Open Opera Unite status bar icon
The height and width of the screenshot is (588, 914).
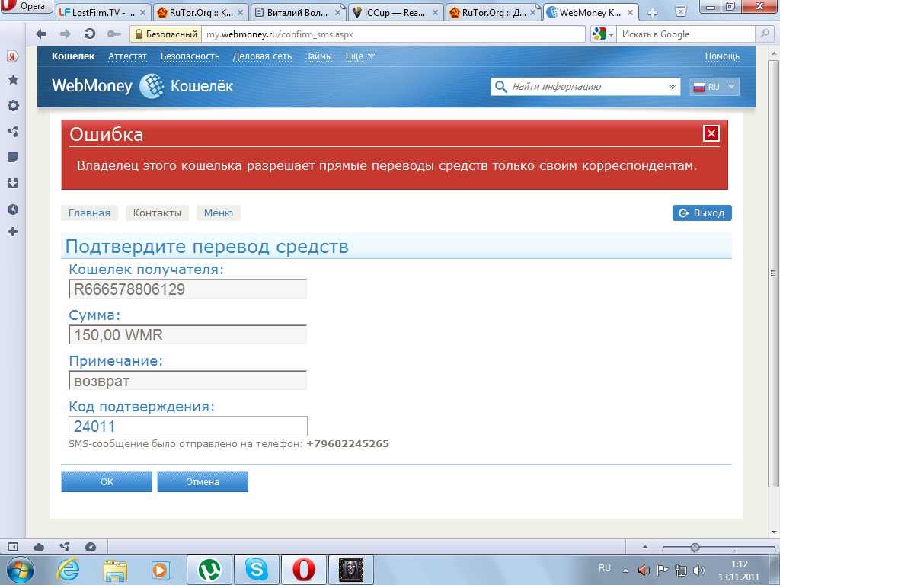(x=65, y=547)
